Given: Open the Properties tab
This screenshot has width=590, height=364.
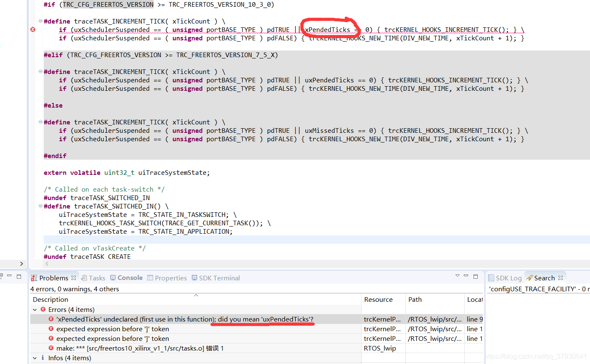Looking at the screenshot, I should coord(167,278).
